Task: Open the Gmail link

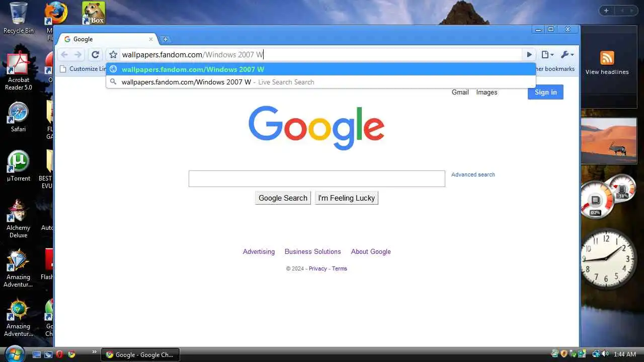Action: pos(460,92)
